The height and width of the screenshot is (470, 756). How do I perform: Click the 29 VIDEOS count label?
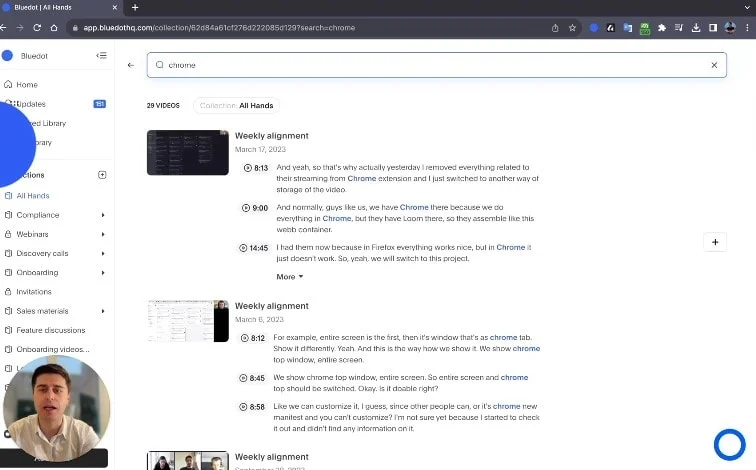(x=163, y=106)
